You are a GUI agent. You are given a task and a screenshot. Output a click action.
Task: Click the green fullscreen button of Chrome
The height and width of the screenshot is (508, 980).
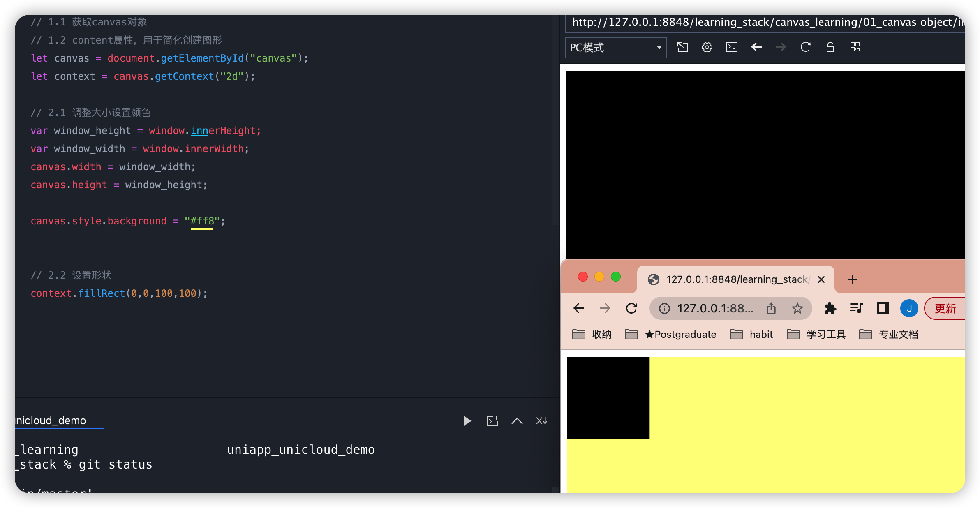(x=616, y=277)
